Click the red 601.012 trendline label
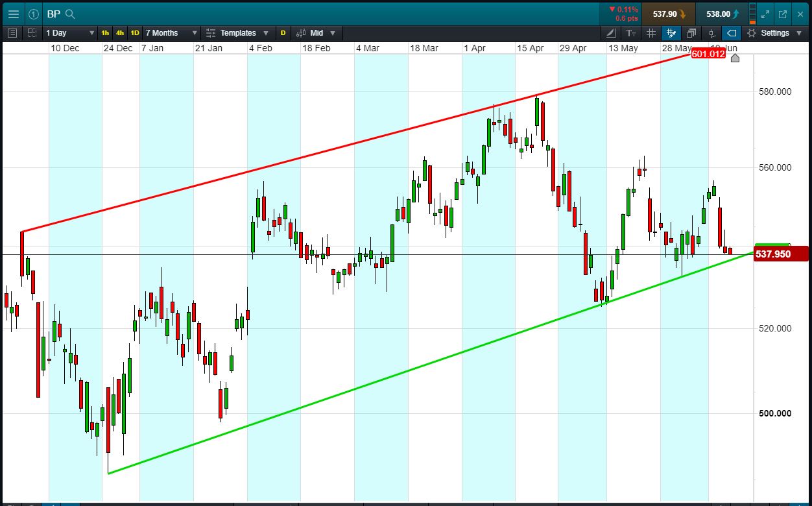The height and width of the screenshot is (506, 812). pyautogui.click(x=708, y=54)
